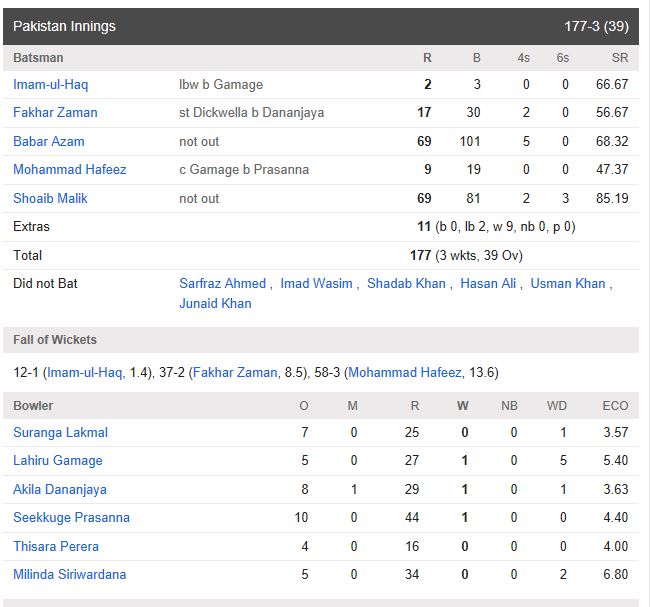Open Akila Dananjaya bowler page
Viewport: 652px width, 607px height.
(x=59, y=489)
